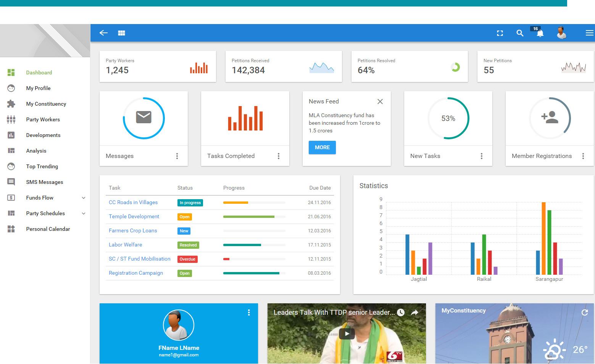Open Tasks Completed card options menu

point(279,156)
